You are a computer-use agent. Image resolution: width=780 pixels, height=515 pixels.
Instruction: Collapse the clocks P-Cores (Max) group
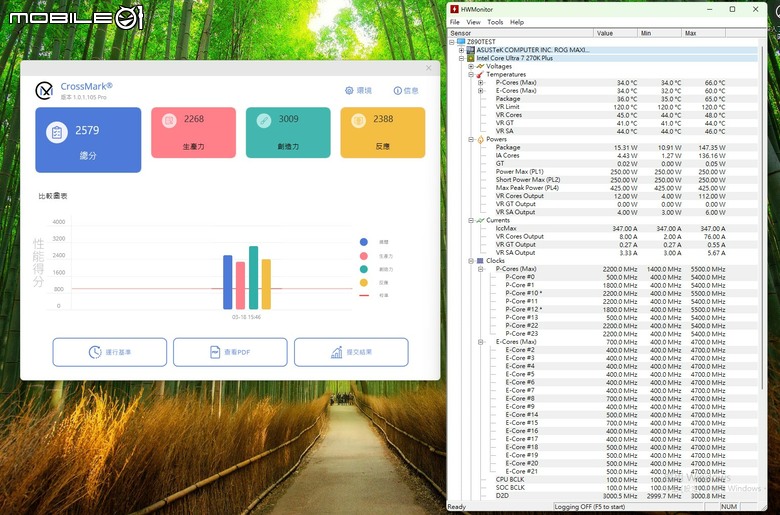[x=481, y=269]
